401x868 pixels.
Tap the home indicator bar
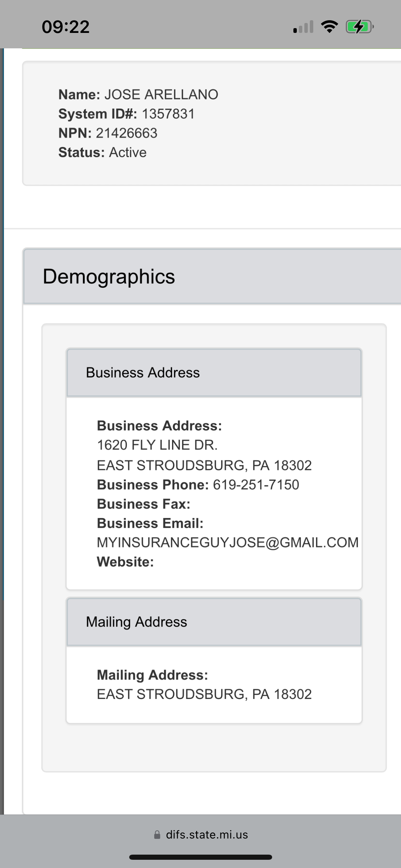(200, 857)
